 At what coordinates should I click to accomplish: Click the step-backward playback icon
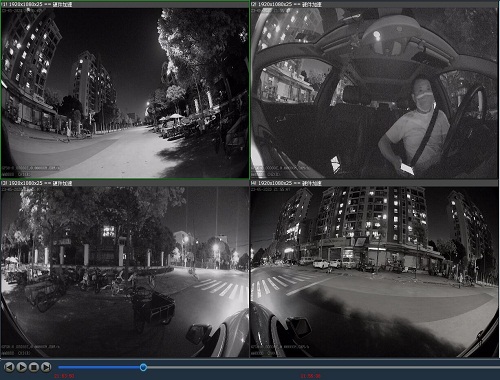pyautogui.click(x=9, y=367)
